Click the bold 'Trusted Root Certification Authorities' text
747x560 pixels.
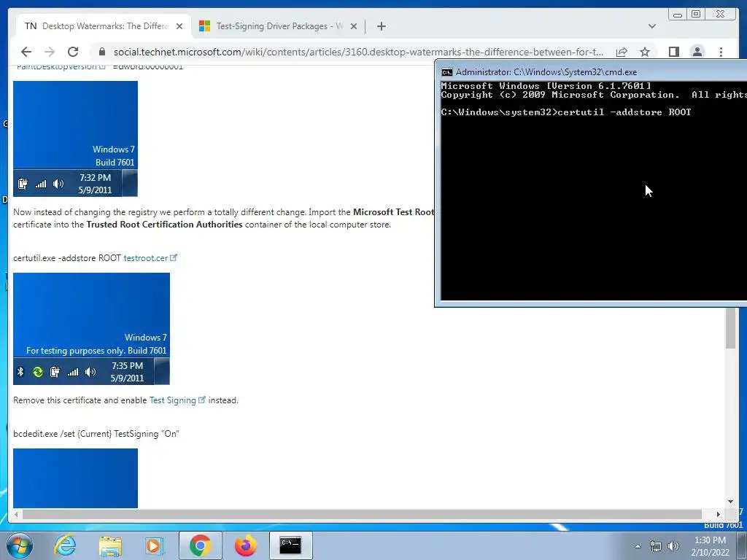[164, 225]
